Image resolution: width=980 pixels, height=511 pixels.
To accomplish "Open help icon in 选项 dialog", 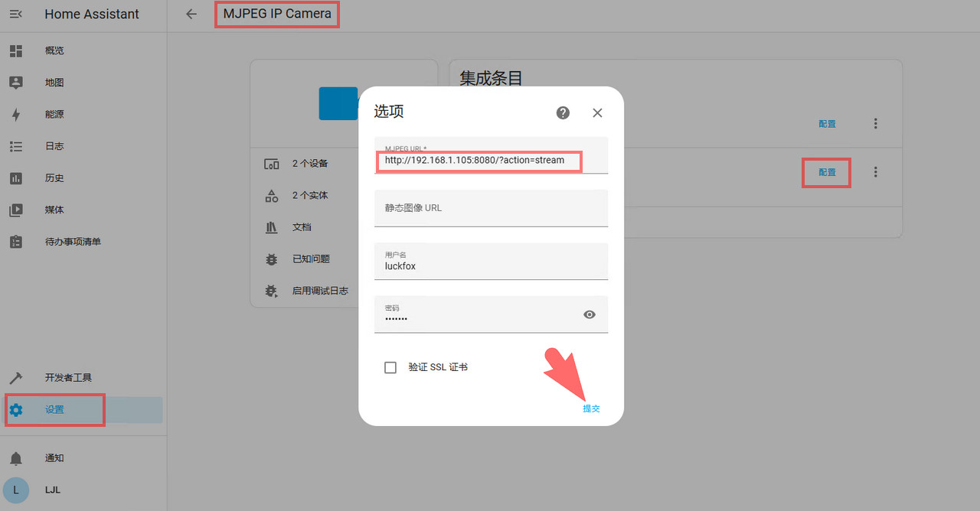I will click(563, 112).
